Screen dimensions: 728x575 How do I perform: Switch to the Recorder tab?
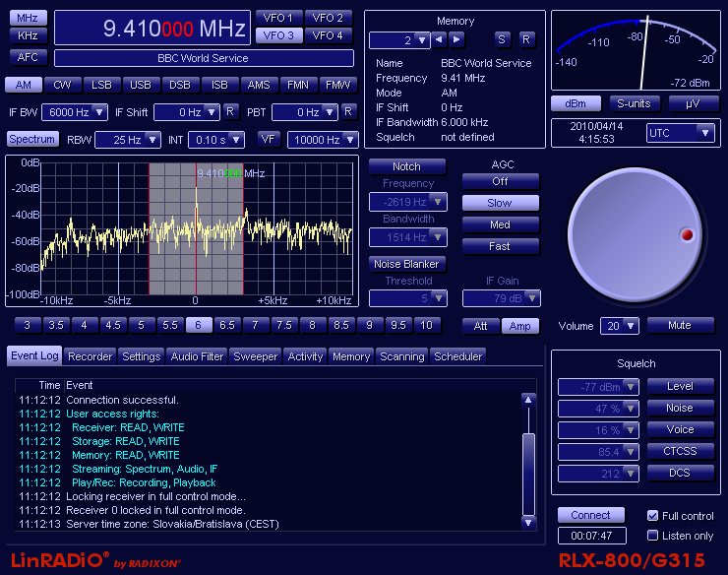[91, 356]
